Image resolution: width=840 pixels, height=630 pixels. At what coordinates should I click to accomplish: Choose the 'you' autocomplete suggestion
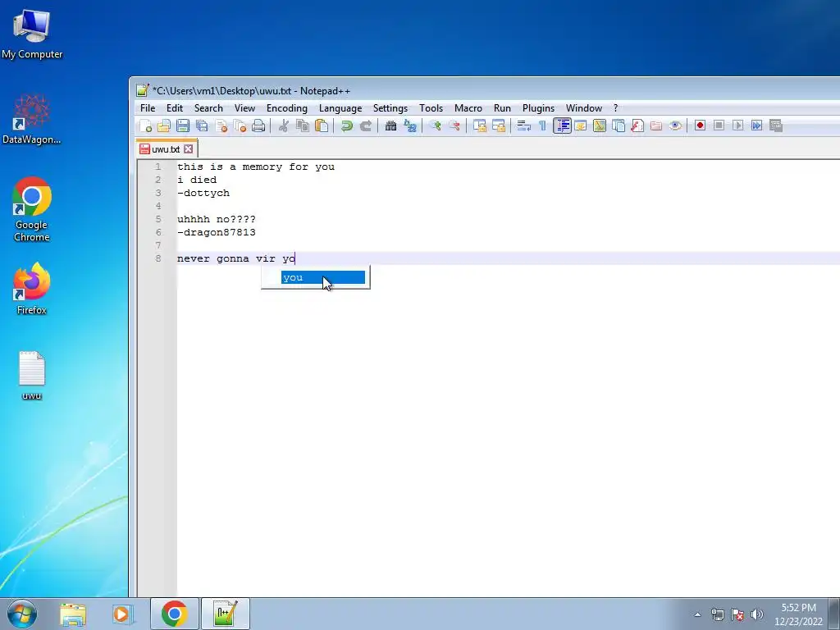click(x=323, y=277)
